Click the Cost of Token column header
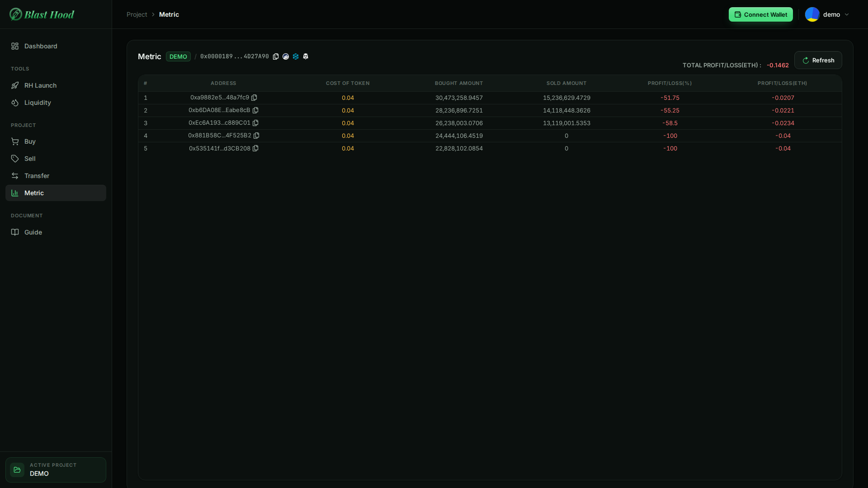The image size is (868, 488). [x=348, y=83]
